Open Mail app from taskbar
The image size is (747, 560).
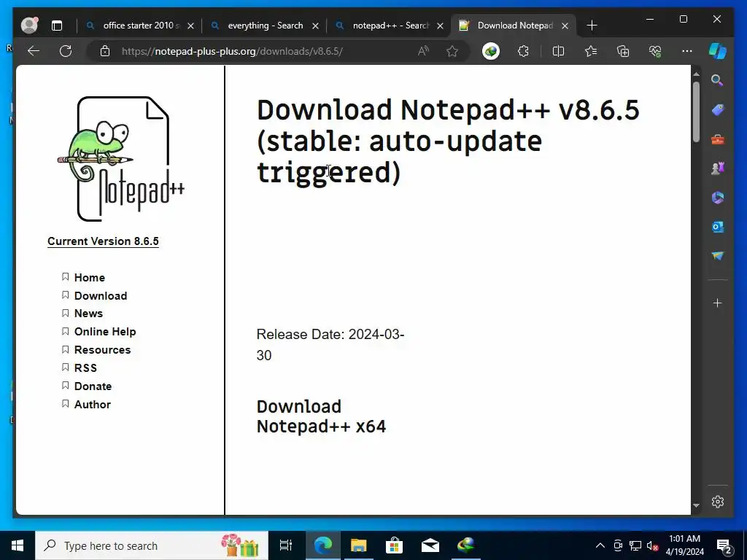(x=430, y=545)
